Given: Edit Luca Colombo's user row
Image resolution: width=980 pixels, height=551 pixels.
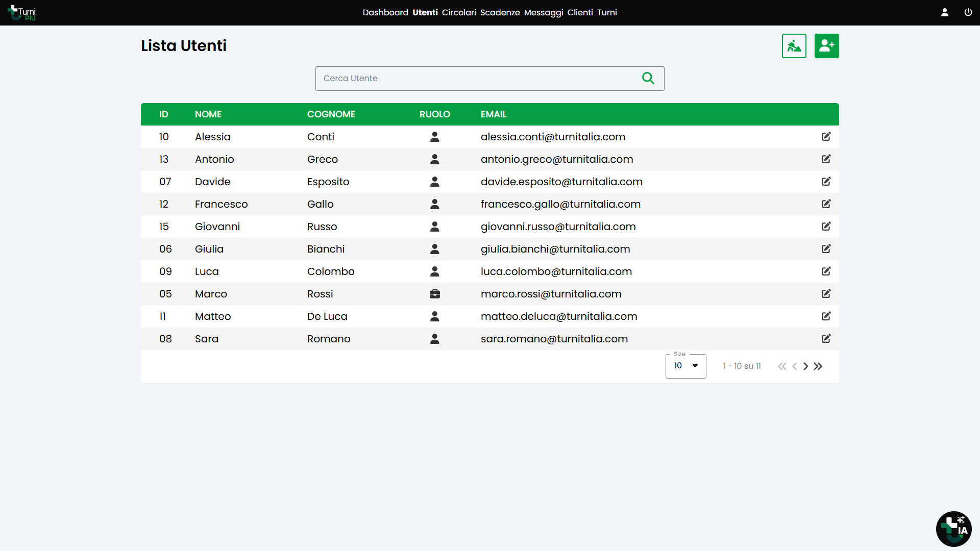Looking at the screenshot, I should coord(826,271).
